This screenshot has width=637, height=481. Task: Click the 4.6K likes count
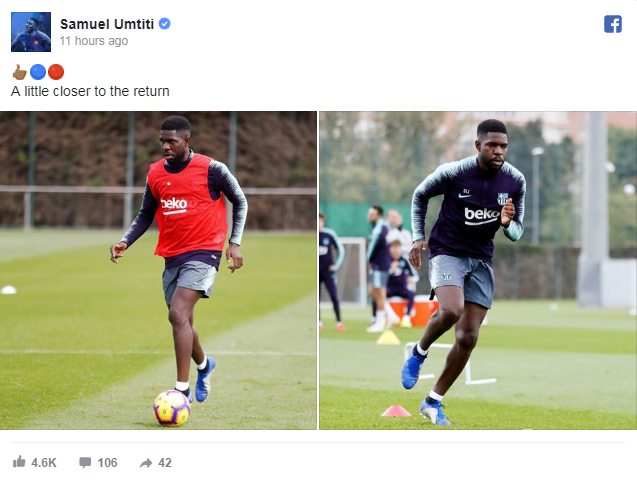click(x=44, y=463)
